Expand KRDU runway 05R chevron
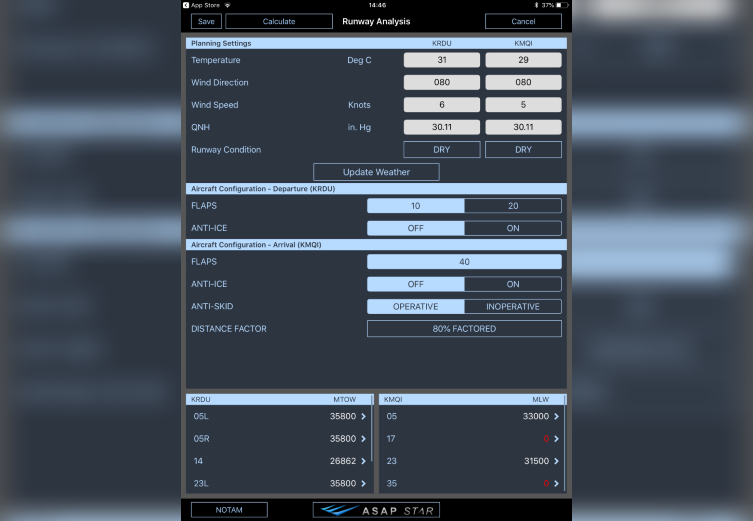The width and height of the screenshot is (753, 521). tap(364, 439)
